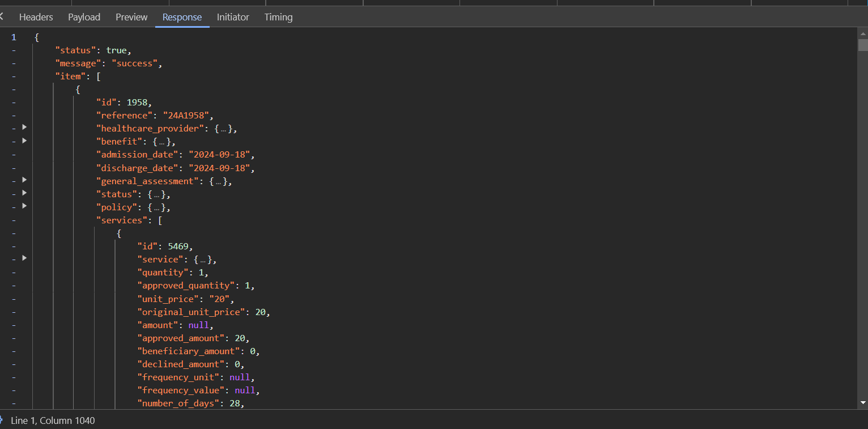Expand the nested status object arrow
Image resolution: width=868 pixels, height=429 pixels.
pos(24,193)
